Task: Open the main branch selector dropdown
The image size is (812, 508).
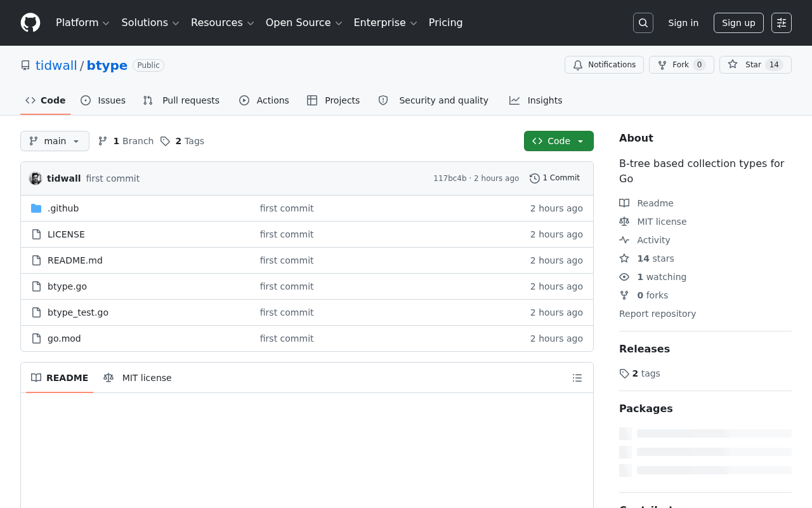Action: (55, 141)
